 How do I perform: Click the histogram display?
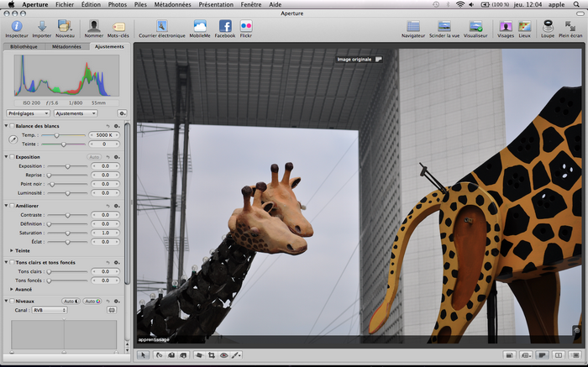(66, 76)
